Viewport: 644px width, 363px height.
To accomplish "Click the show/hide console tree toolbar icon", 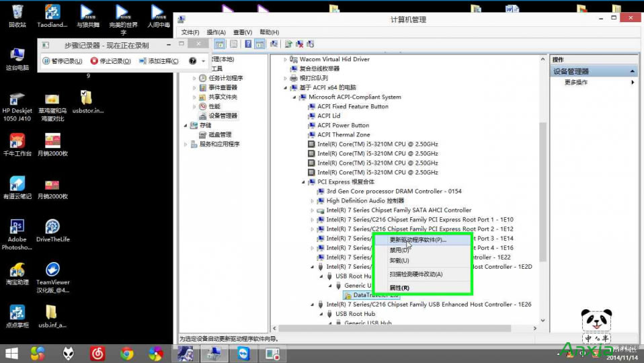I will (x=220, y=44).
